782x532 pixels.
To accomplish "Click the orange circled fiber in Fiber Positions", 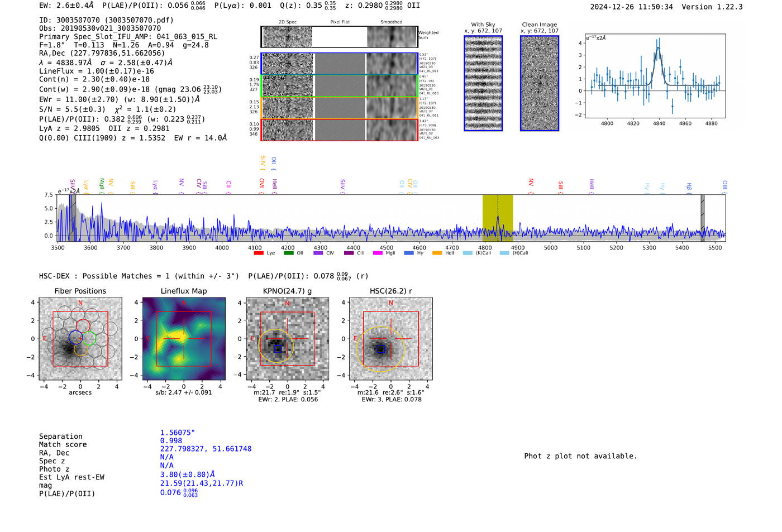I will point(81,349).
